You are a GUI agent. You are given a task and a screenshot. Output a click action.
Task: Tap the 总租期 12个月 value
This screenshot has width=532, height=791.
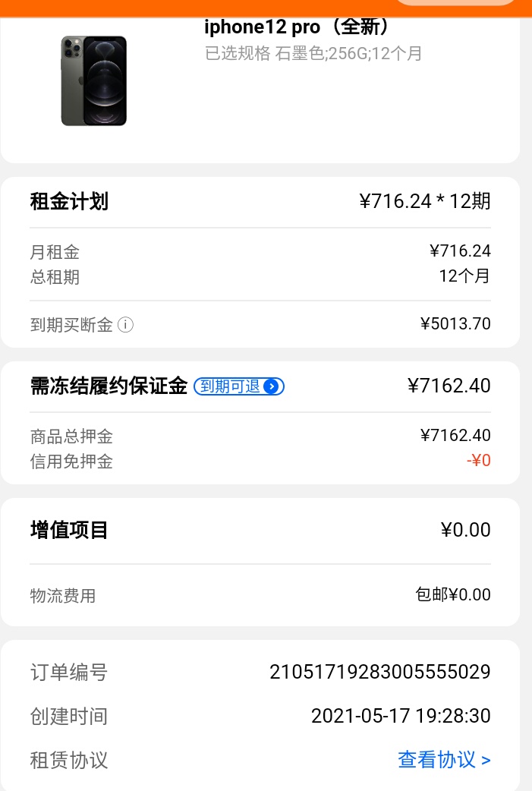click(x=464, y=276)
